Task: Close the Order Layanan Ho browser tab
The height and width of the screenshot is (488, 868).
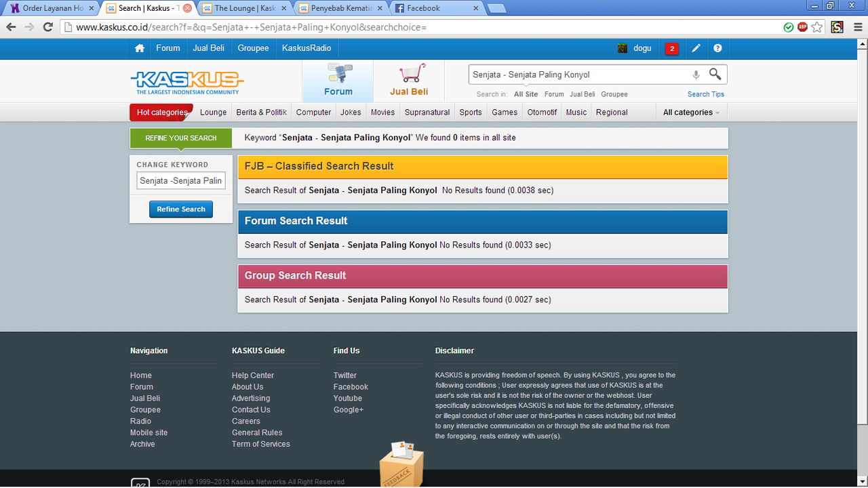Action: pos(92,8)
